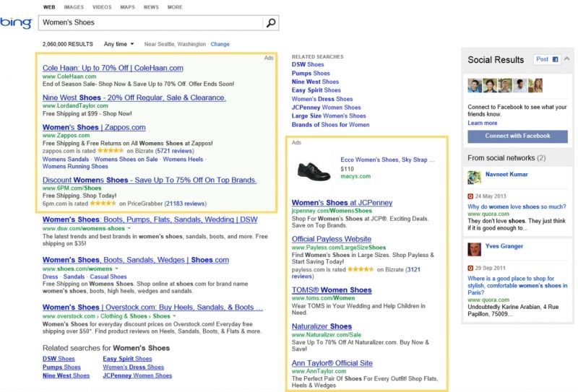Open the Women's Shoes Zappos.com ad
This screenshot has height=392, width=578.
pos(94,128)
